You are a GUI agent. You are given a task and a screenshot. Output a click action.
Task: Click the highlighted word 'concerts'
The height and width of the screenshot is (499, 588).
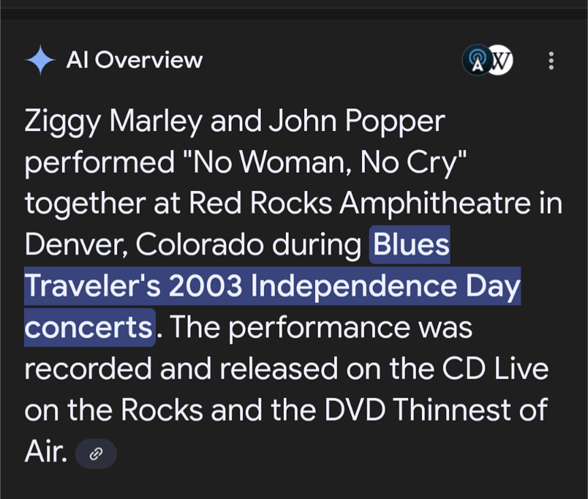point(89,327)
